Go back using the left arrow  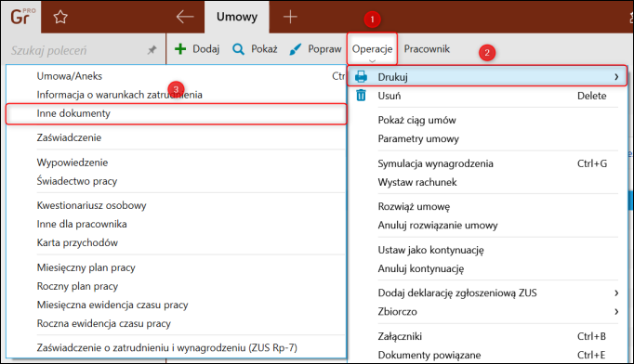click(x=185, y=17)
